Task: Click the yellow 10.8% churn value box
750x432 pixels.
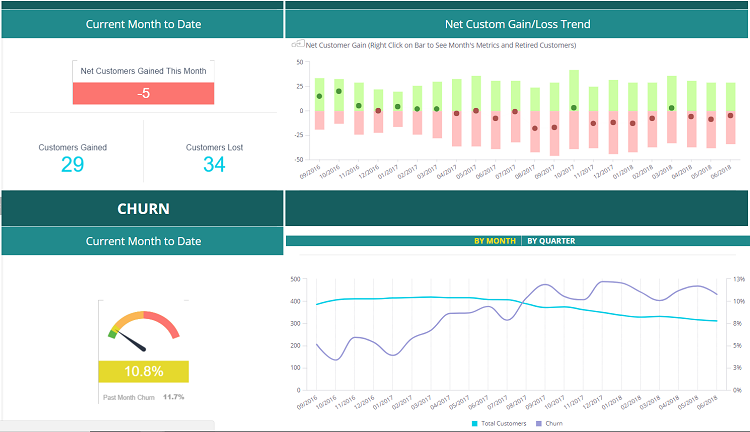Action: pos(143,371)
